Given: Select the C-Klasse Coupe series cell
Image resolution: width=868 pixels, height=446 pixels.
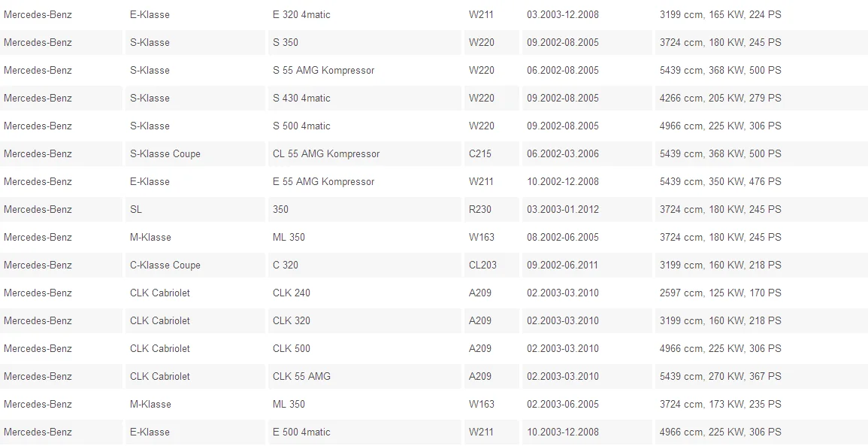Looking at the screenshot, I should (x=195, y=265).
